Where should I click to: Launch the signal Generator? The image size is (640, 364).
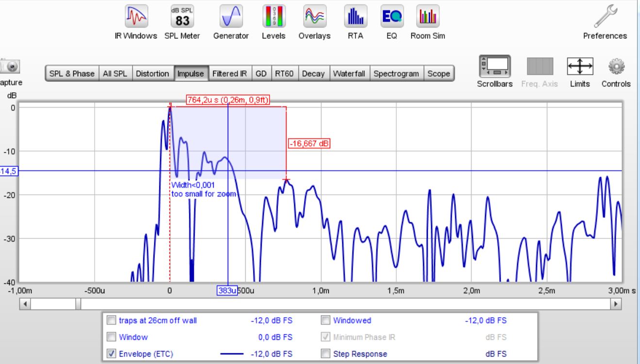coord(231,17)
